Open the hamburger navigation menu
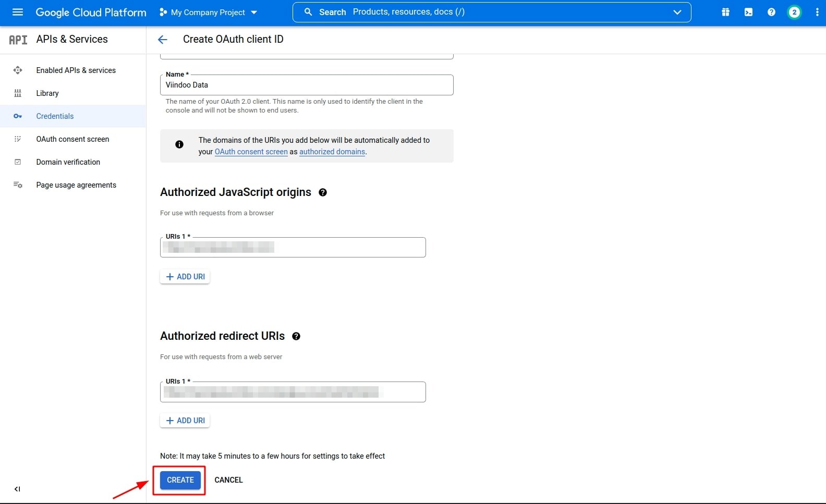 tap(17, 12)
